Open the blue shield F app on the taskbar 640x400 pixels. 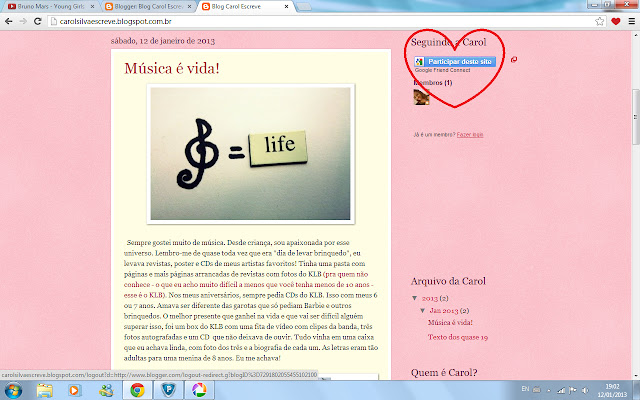pyautogui.click(x=168, y=391)
